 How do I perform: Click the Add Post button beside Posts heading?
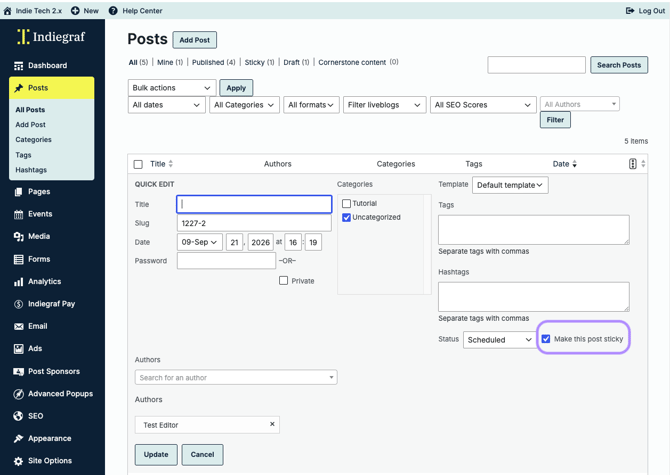(x=194, y=40)
